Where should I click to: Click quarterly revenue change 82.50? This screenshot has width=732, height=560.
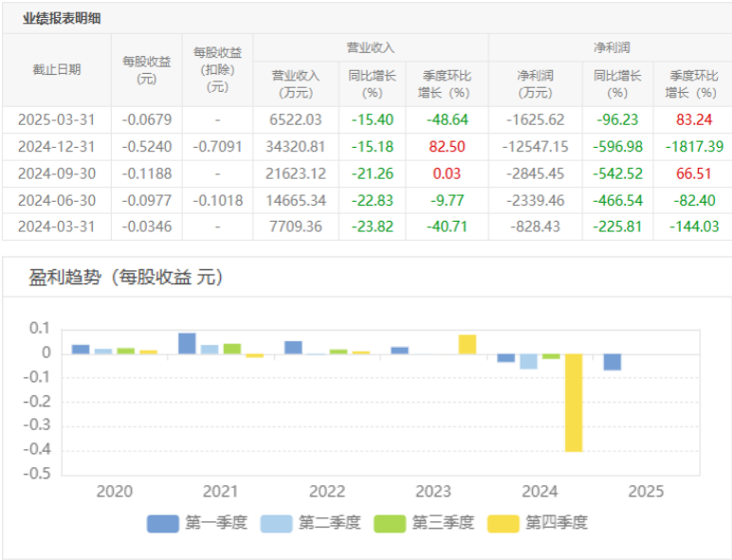447,147
